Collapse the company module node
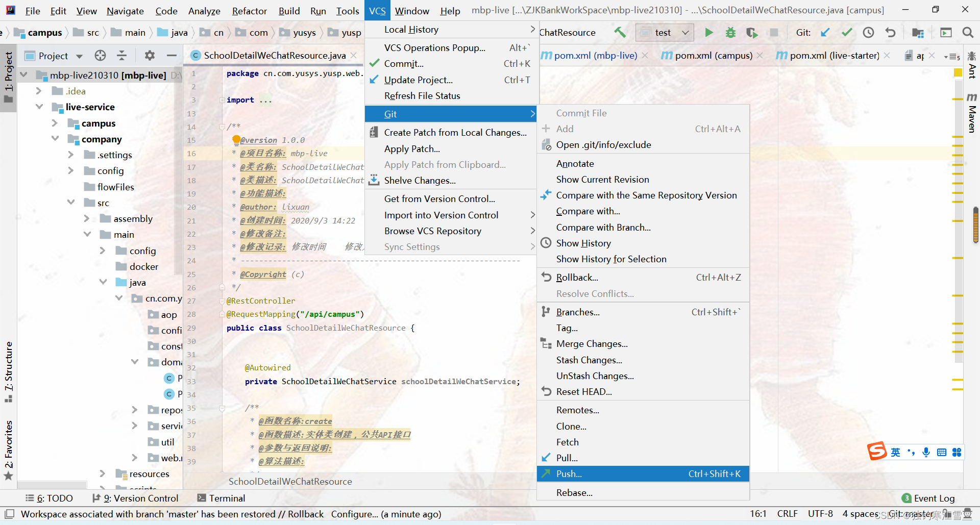Viewport: 980px width, 525px height. [55, 139]
